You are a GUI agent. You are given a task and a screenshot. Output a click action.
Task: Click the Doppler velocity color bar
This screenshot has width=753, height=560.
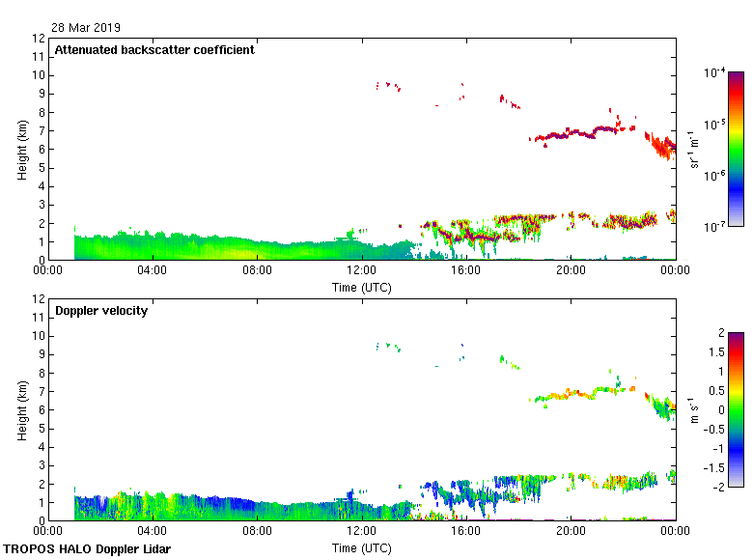tap(736, 409)
